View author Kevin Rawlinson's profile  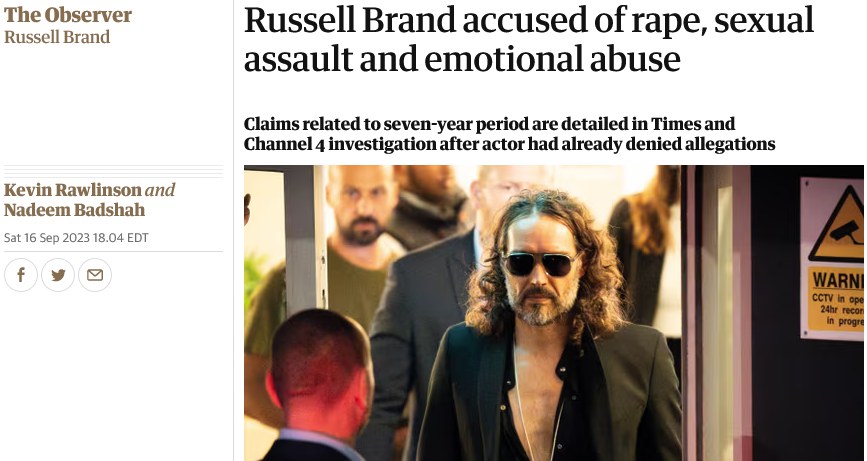[x=73, y=190]
